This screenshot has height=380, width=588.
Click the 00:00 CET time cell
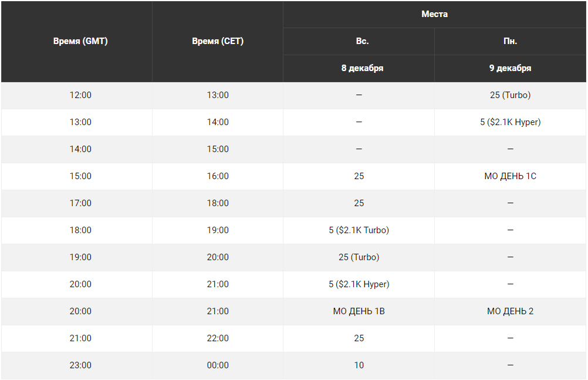click(218, 365)
